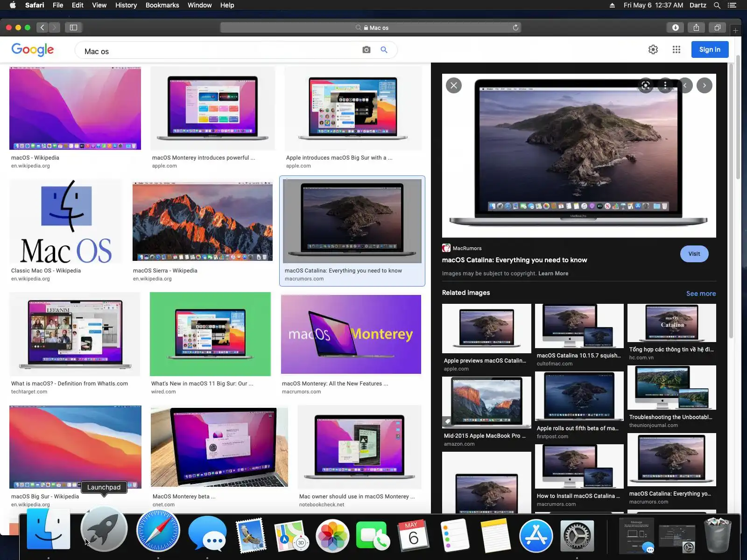Click the Safari back button
747x560 pixels.
42,28
